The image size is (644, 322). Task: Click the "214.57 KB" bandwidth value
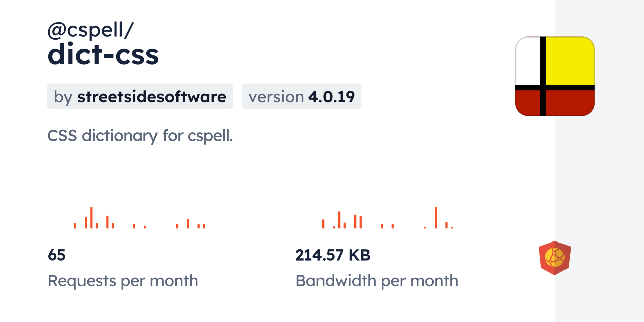(333, 255)
